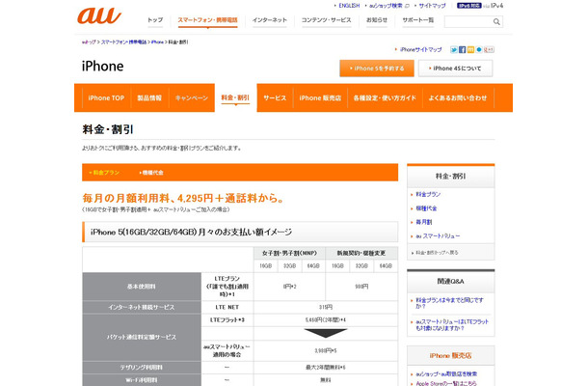Click the auトップ breadcrumb link
Screen dimensions: 588x386
pos(89,42)
